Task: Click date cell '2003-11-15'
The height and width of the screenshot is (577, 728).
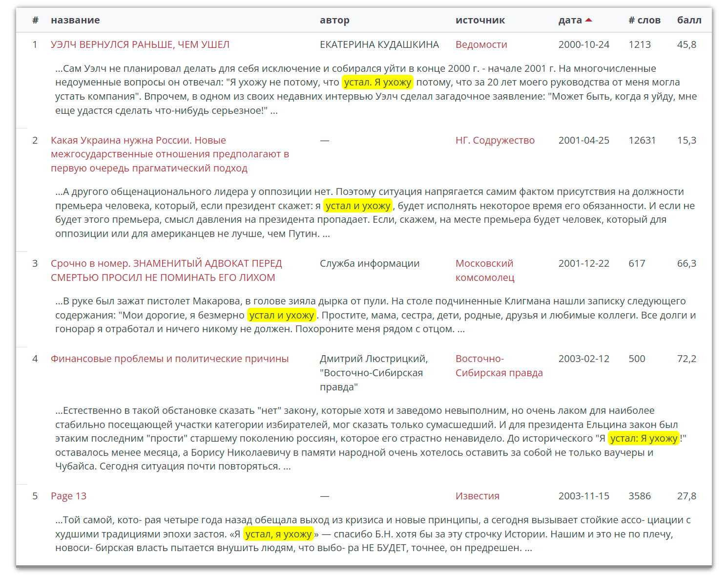Action: point(584,496)
